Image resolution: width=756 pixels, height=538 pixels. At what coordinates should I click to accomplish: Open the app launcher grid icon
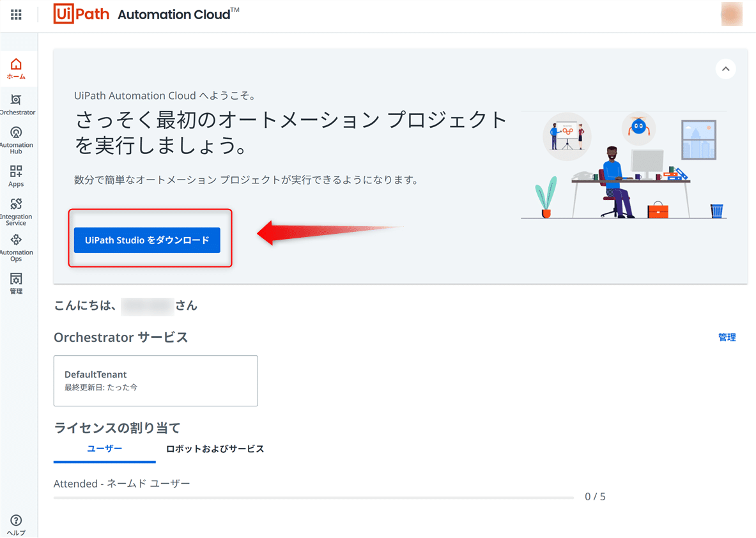[16, 15]
